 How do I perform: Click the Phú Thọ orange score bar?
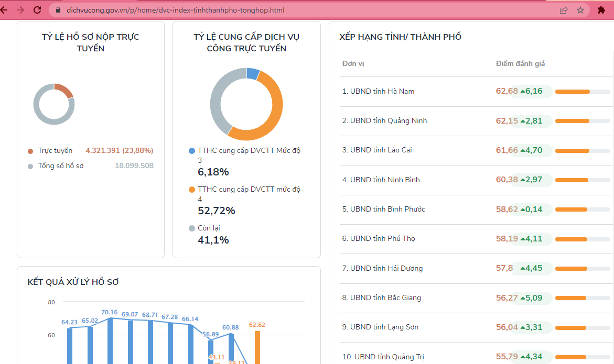(572, 239)
